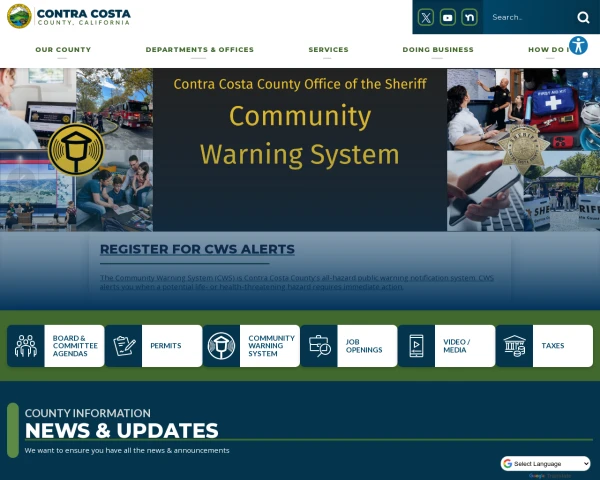Click the search magnifier button
This screenshot has height=480, width=600.
point(583,17)
